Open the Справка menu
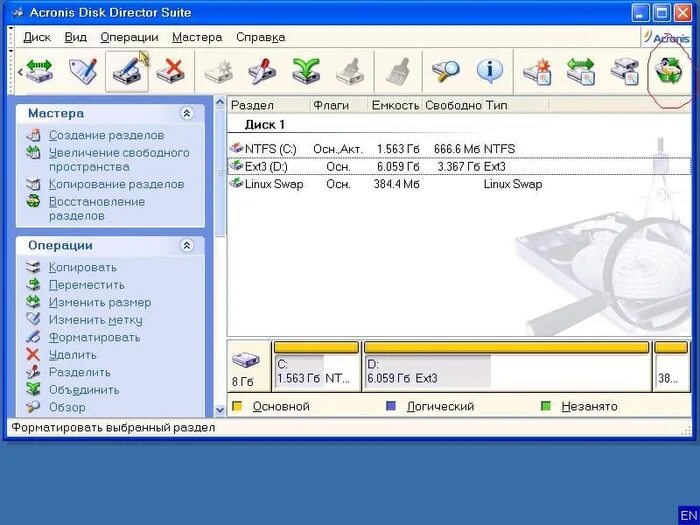The image size is (700, 525). tap(261, 37)
